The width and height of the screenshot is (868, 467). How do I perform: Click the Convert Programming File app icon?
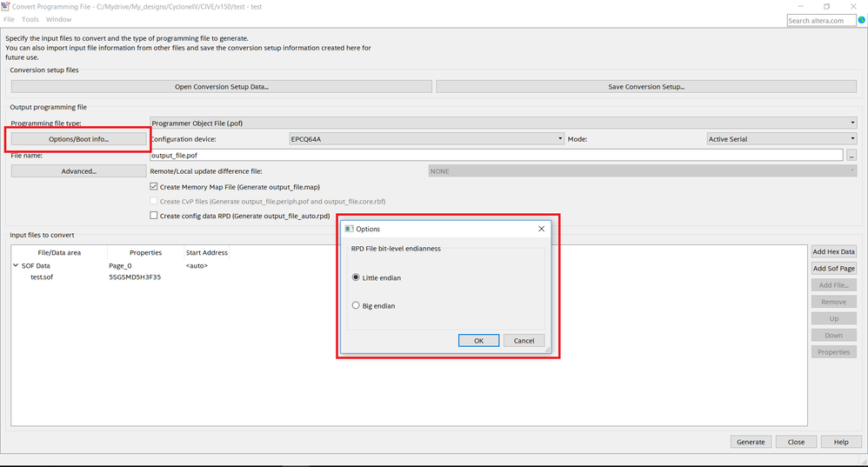(5, 6)
